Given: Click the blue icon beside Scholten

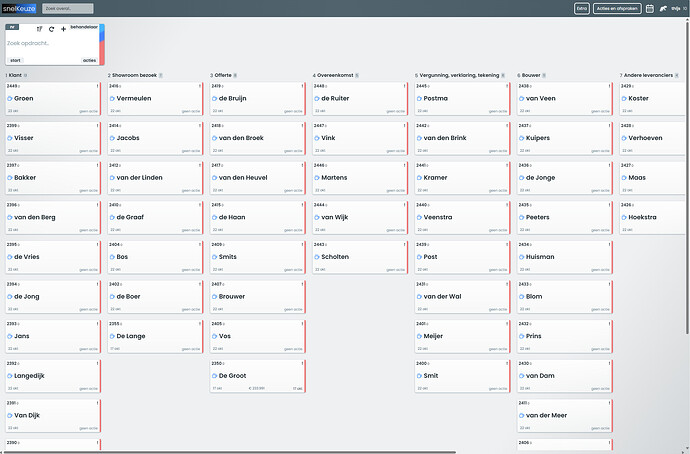Looking at the screenshot, I should tap(317, 257).
